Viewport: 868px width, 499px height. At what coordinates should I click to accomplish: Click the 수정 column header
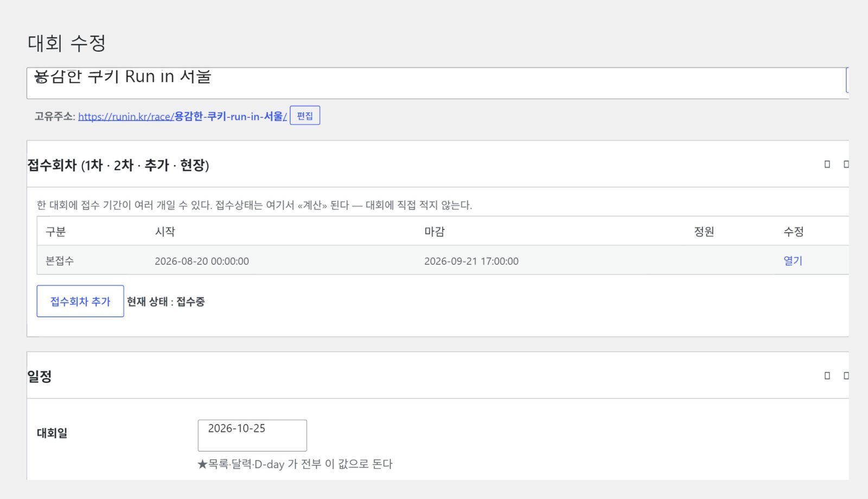pyautogui.click(x=794, y=232)
